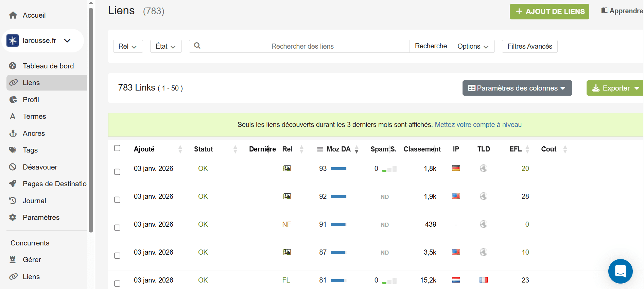This screenshot has height=289, width=644.
Task: Click the Profil pie chart icon
Action: [13, 100]
